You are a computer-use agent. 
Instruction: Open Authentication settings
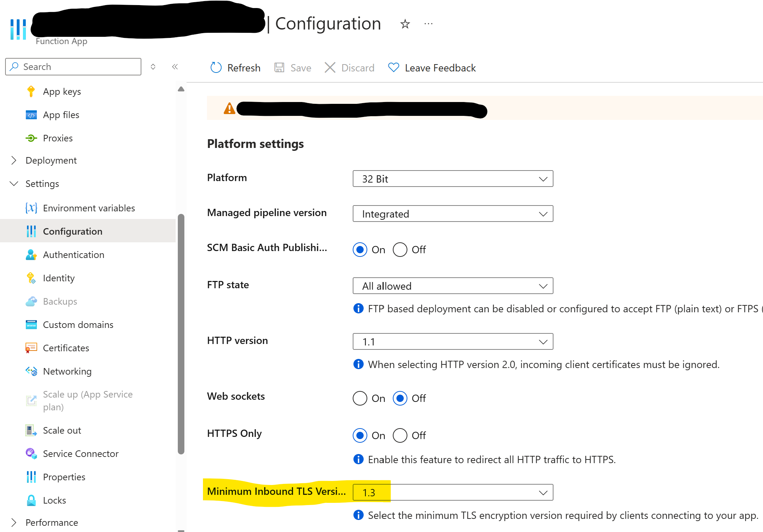tap(73, 255)
